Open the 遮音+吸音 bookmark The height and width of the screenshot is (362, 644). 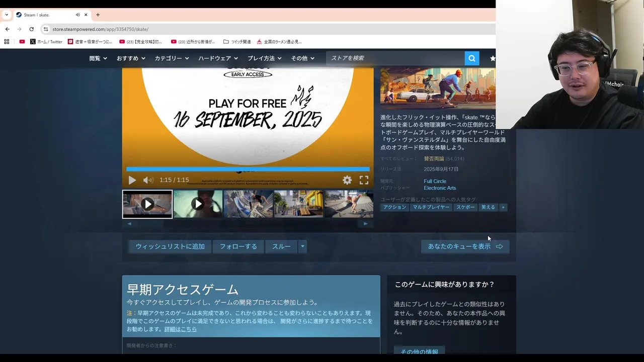91,42
